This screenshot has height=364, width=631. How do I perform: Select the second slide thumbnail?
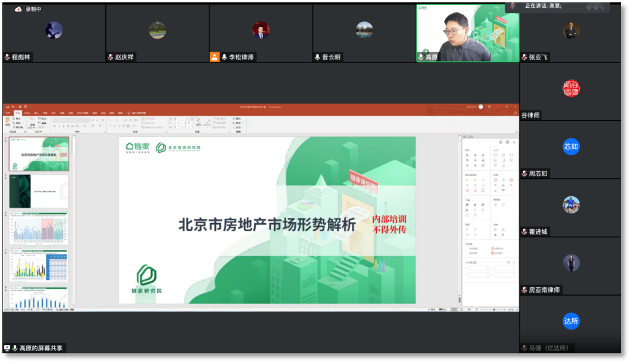[x=39, y=191]
